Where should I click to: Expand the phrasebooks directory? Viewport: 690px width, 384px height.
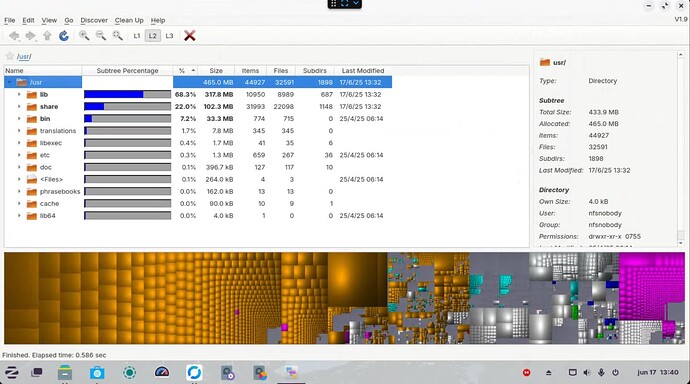(x=19, y=191)
